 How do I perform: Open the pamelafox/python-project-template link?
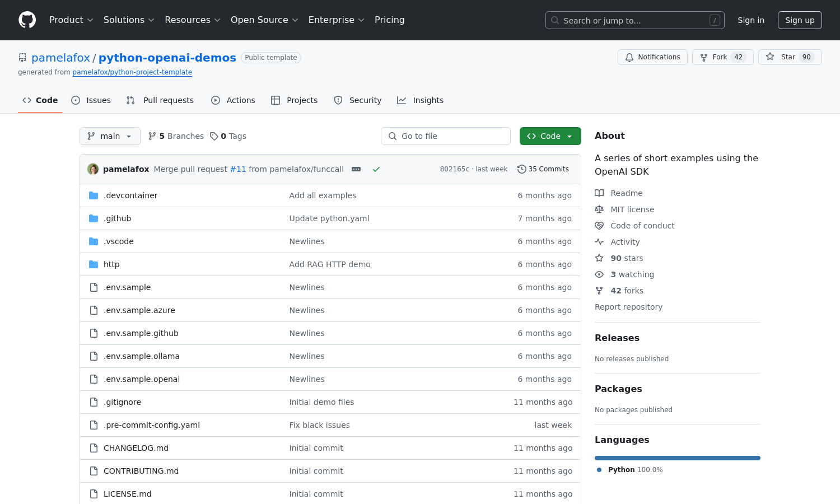tap(132, 72)
